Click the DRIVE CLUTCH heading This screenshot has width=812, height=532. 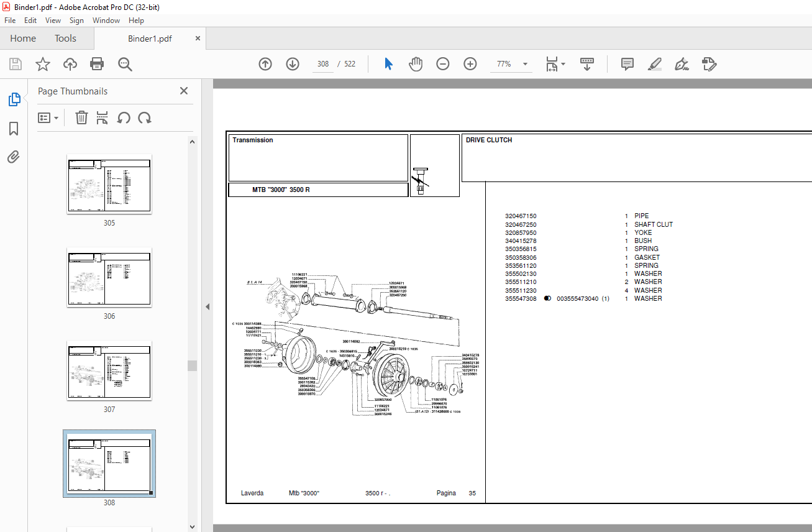(489, 140)
